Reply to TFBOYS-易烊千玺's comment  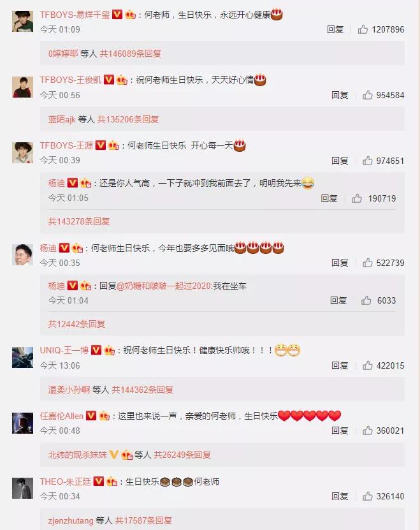335,29
